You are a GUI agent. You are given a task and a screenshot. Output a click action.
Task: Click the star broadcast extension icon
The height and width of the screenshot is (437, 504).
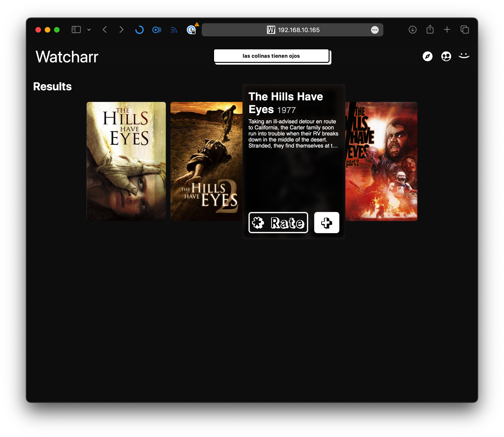157,30
